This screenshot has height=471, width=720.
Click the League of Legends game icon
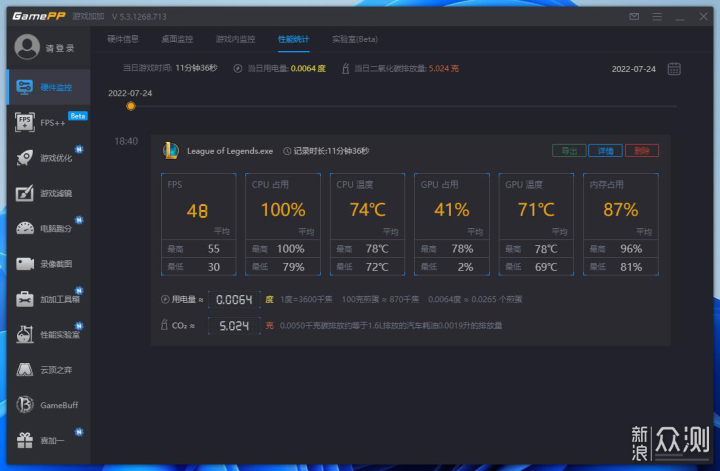171,151
